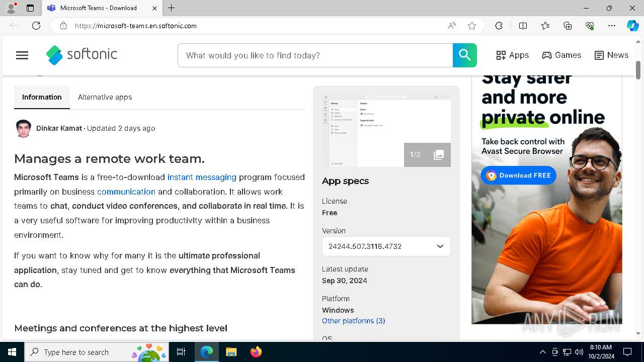This screenshot has height=362, width=644.
Task: Click the taskbar clock showing 8:10 AM
Action: [601, 352]
